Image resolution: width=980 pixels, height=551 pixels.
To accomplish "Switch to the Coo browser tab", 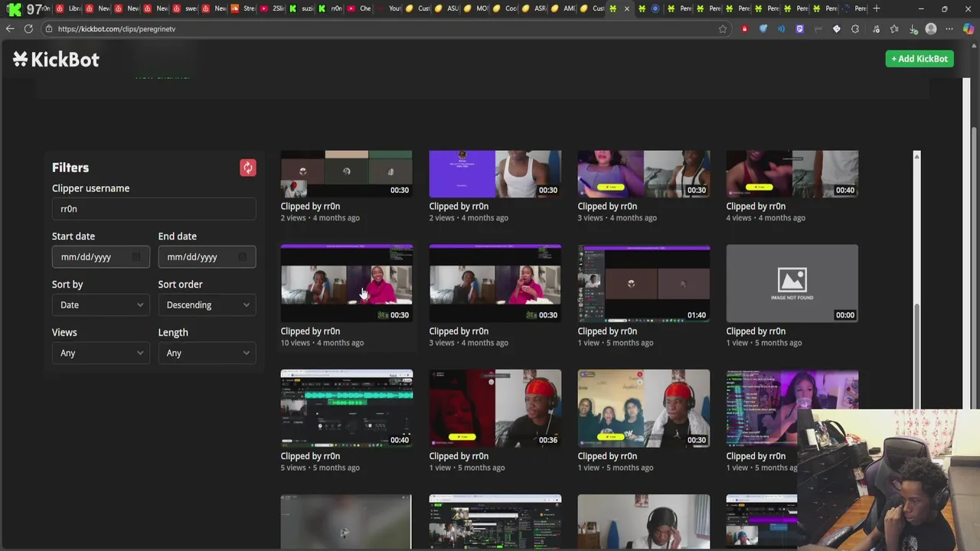I will point(505,8).
